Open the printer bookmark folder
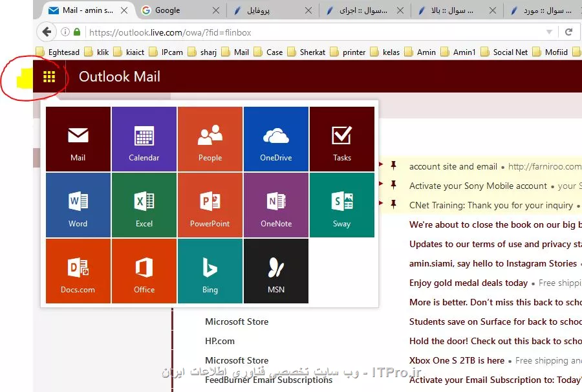The height and width of the screenshot is (392, 582). click(x=348, y=52)
